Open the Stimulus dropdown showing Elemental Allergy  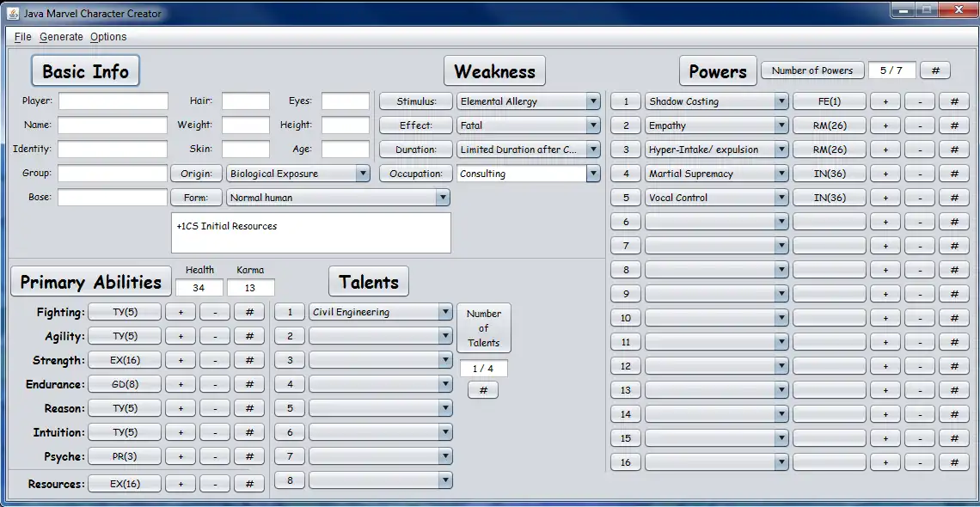529,101
